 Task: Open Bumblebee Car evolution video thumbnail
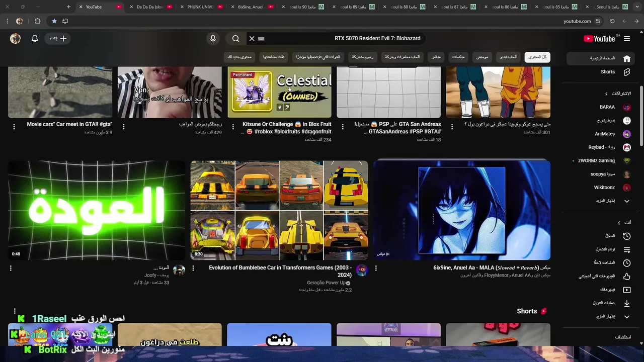[x=279, y=210]
